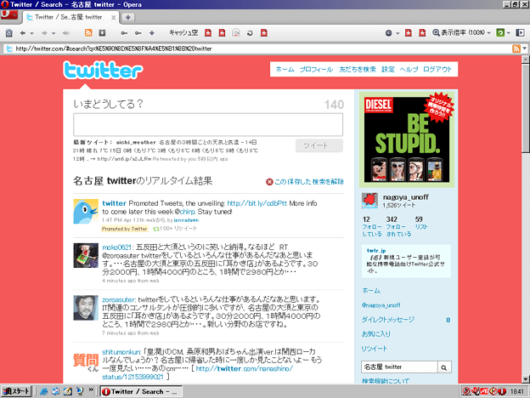Open zoom percentage dropdown
The height and width of the screenshot is (398, 530).
489,33
